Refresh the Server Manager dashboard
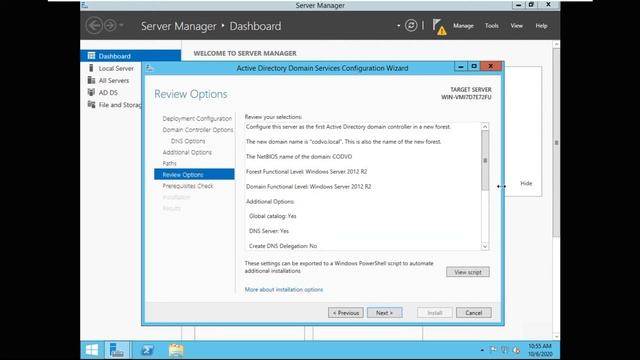 [x=411, y=26]
